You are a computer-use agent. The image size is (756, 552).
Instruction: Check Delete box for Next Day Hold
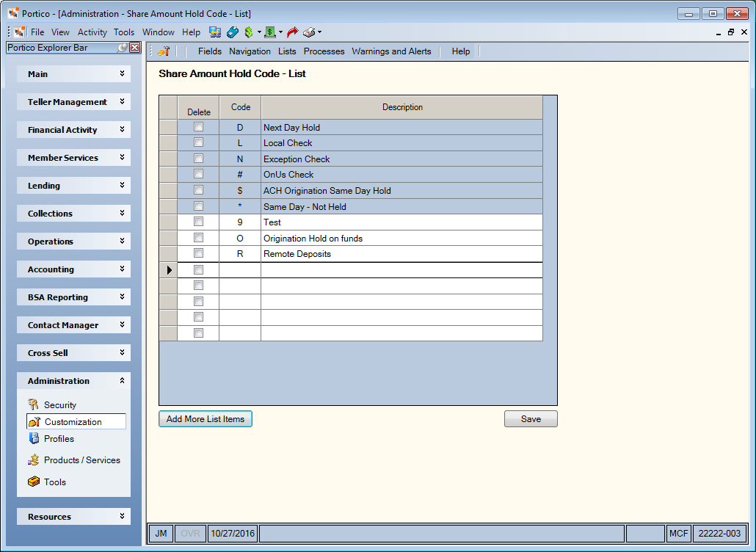(198, 127)
